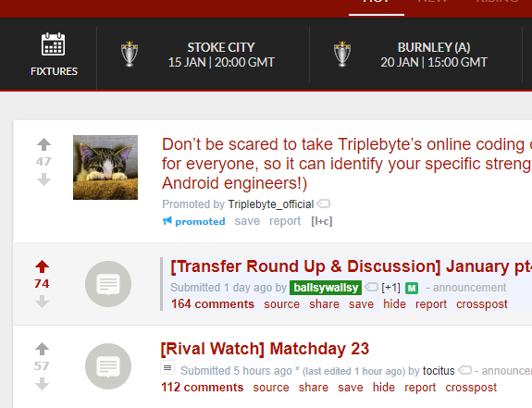Viewport: 532px width, 408px height.
Task: Downvote the Triplebyte promoted post
Action: pos(43,179)
